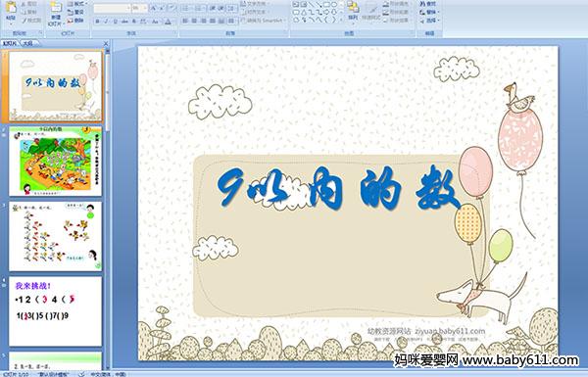Select the slide 4 thumbnail 我来挑战!
Viewport: 588px width, 377px height.
coord(55,311)
